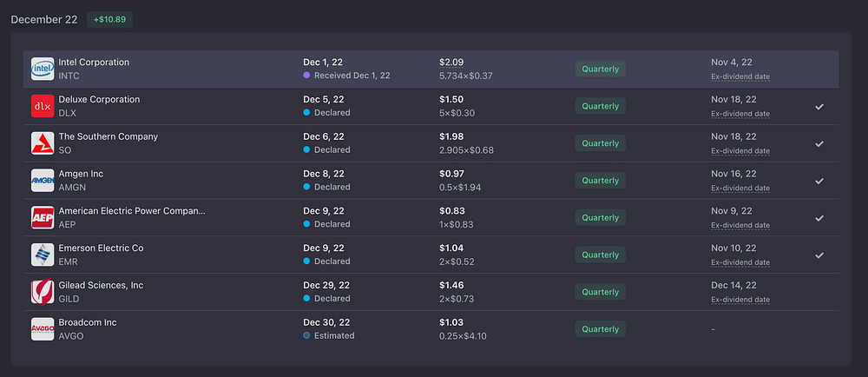This screenshot has width=868, height=377.
Task: Open The Southern Company logo icon
Action: pos(43,142)
